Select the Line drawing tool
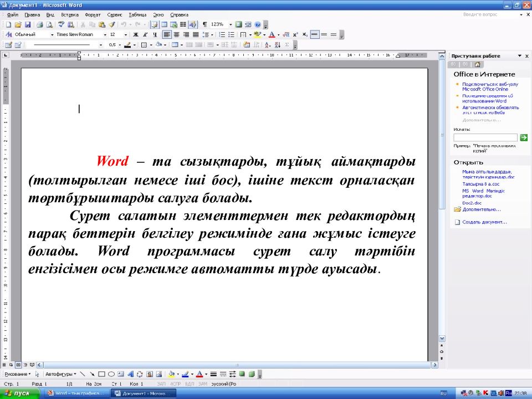Image resolution: width=532 pixels, height=399 pixels. tap(83, 374)
